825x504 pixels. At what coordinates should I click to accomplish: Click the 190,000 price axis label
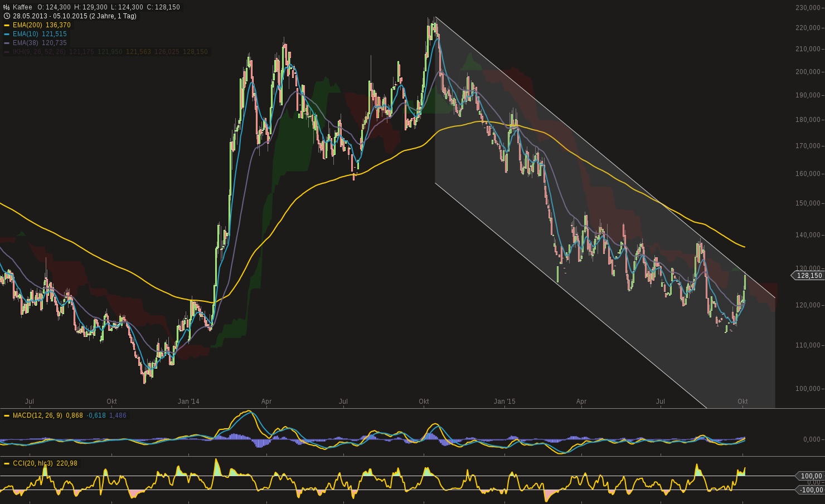(808, 95)
